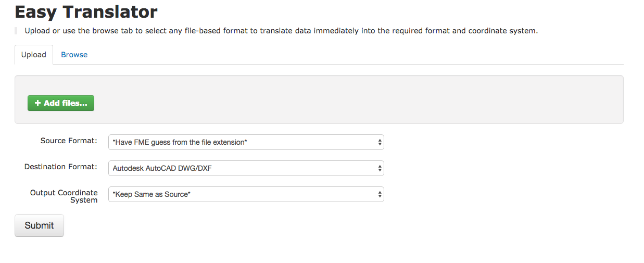644x263 pixels.
Task: Click the gray quote bar beside the description
Action: click(16, 31)
